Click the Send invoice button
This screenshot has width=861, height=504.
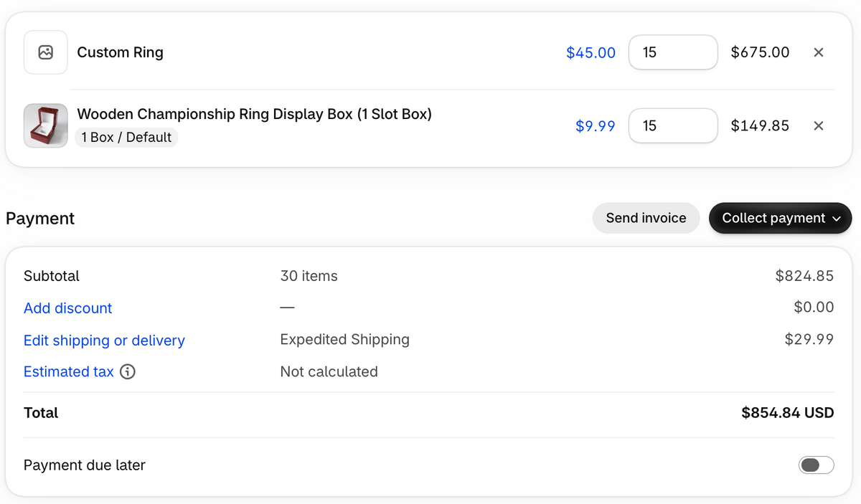(646, 218)
